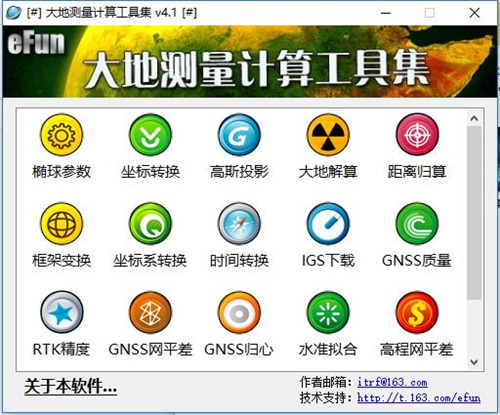Open the IGS下载 blue dial icon
Viewport: 500px width, 415px height.
pos(328,224)
